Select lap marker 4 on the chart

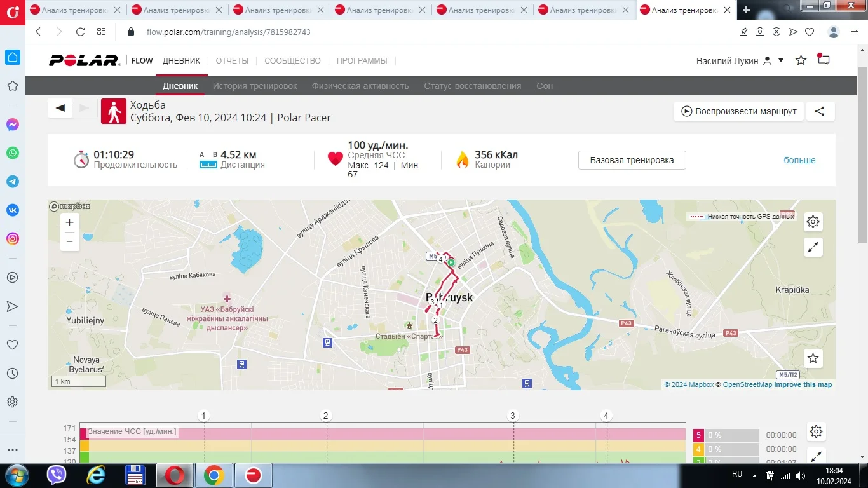[x=606, y=416]
